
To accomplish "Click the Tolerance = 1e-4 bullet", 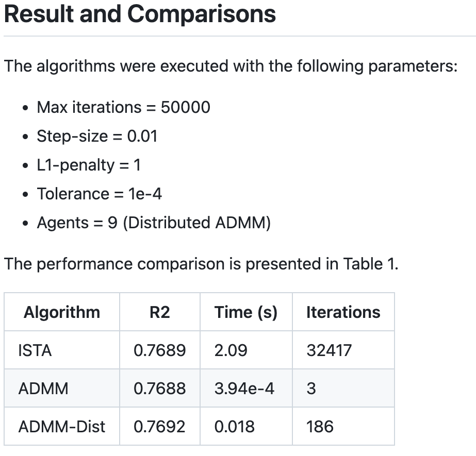I will [x=99, y=194].
